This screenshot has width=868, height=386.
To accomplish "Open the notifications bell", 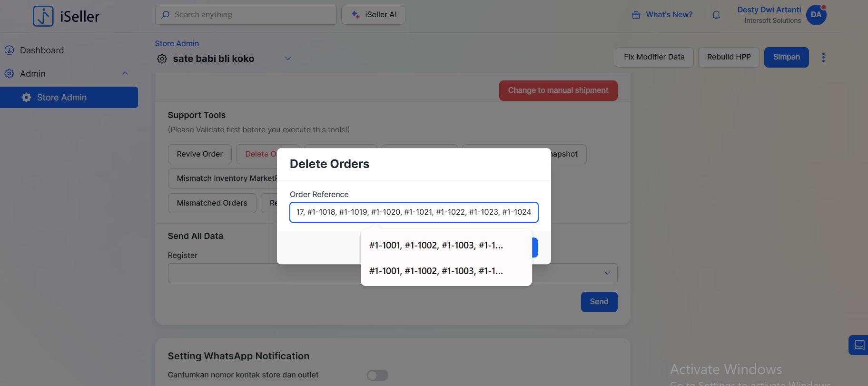I will 716,15.
